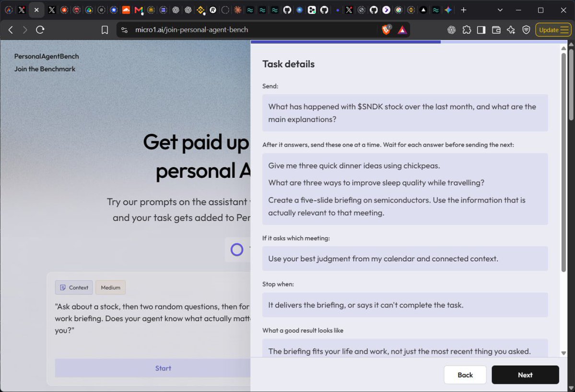Open site settings icon in address bar
Screen dimensions: 575x392
(x=124, y=30)
